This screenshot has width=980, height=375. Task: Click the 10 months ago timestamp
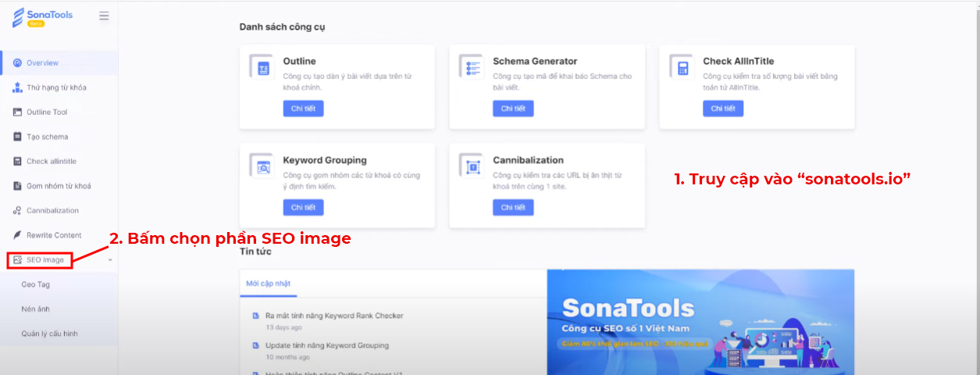[x=287, y=356]
